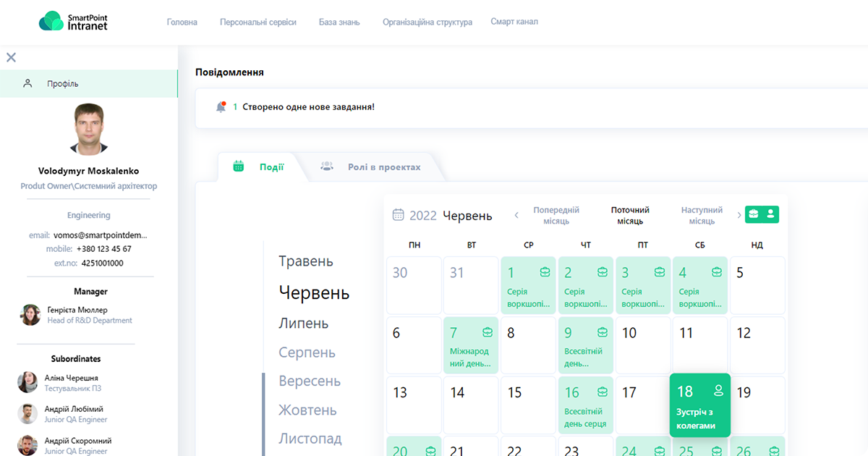
Task: Toggle the corporate events briefcase filter
Action: point(754,214)
